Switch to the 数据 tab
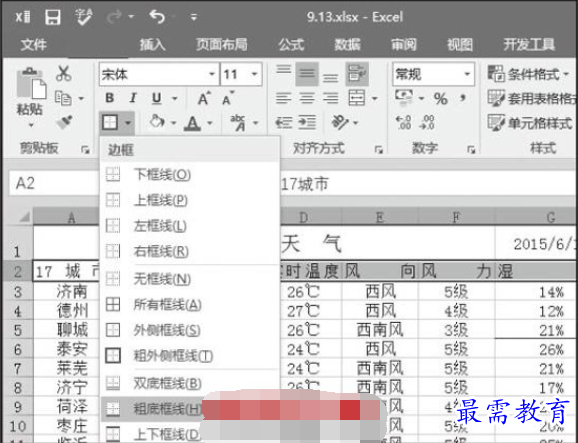The width and height of the screenshot is (578, 443). (x=347, y=45)
